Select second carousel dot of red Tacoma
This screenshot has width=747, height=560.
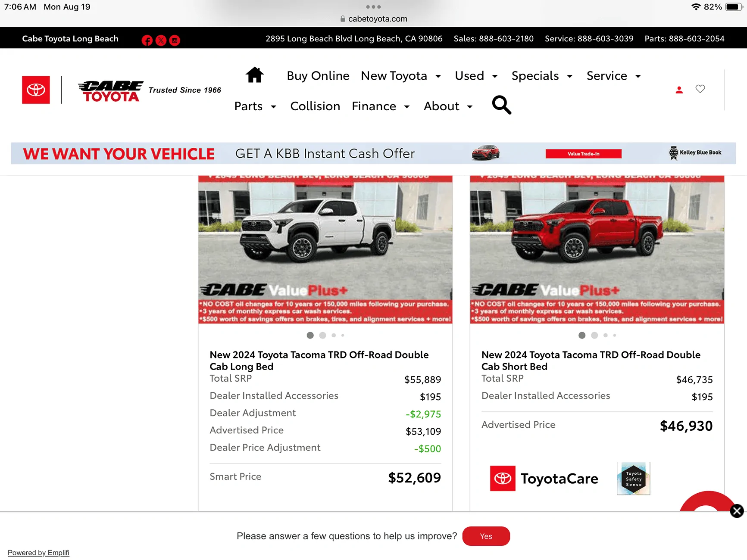click(x=594, y=335)
